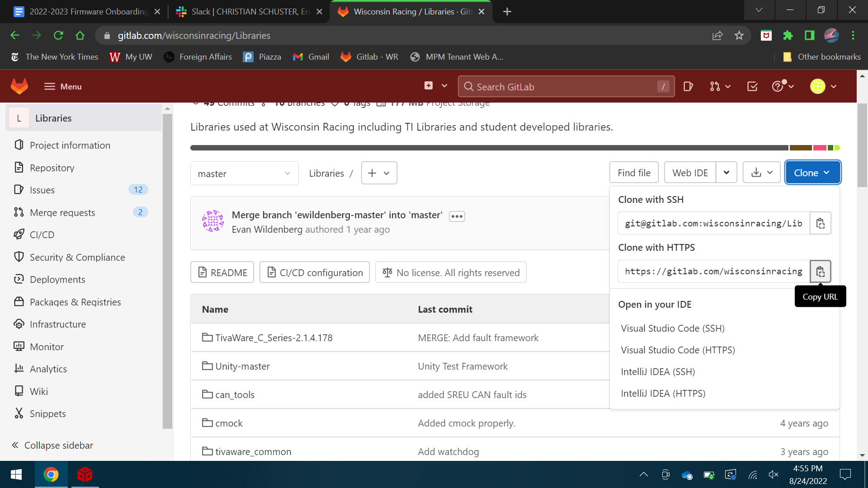Toggle expanded commit message ellipsis
Viewport: 868px width, 488px height.
[x=457, y=216]
